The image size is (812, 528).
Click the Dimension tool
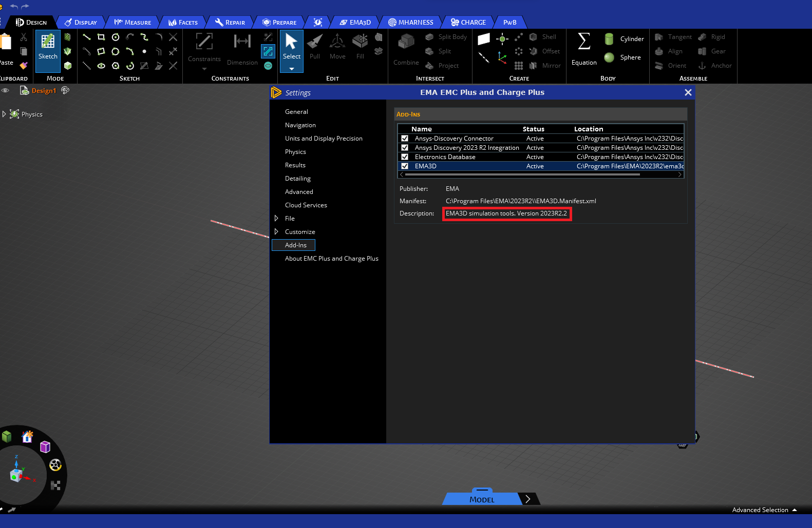click(242, 49)
